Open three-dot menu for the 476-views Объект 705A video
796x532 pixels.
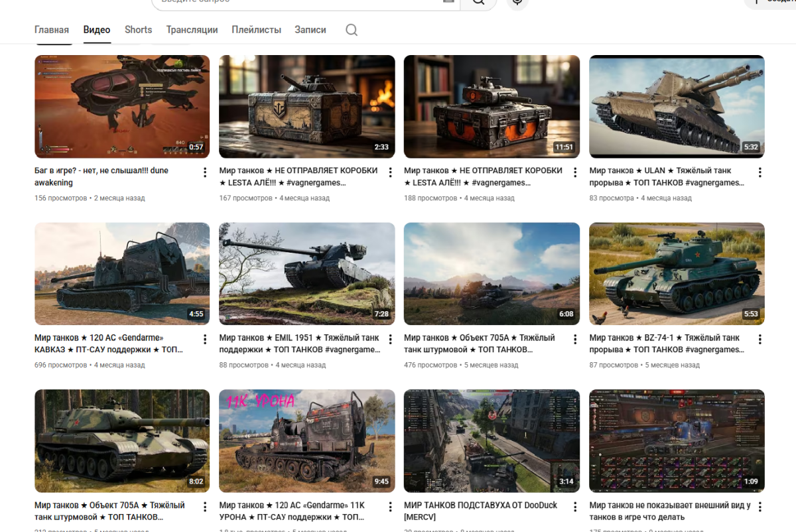574,340
